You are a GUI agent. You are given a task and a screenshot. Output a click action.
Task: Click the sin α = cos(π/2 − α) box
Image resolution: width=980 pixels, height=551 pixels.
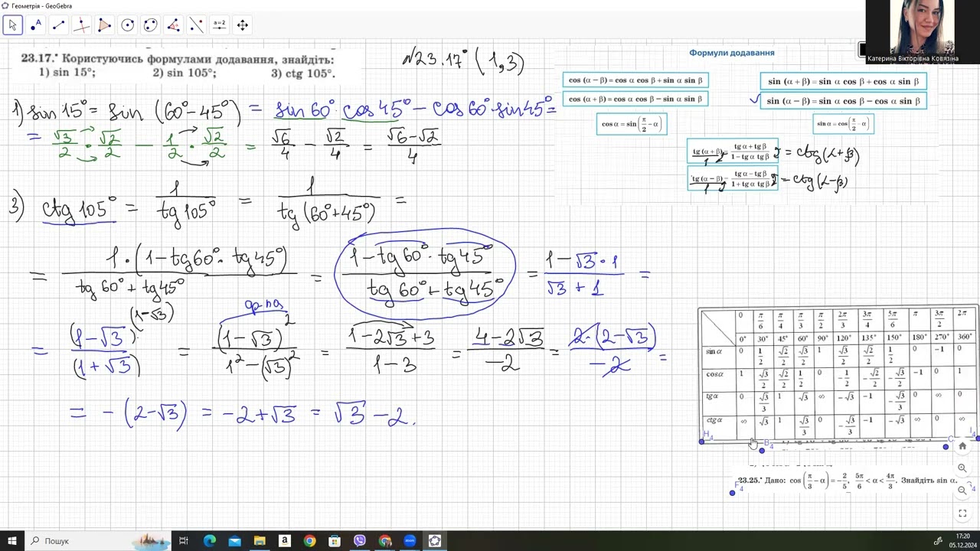click(x=843, y=123)
